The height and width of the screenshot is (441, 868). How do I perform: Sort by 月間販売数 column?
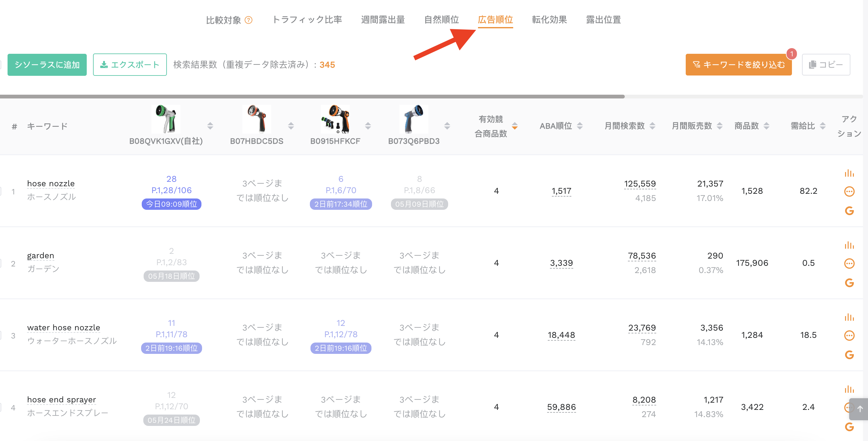(x=720, y=126)
